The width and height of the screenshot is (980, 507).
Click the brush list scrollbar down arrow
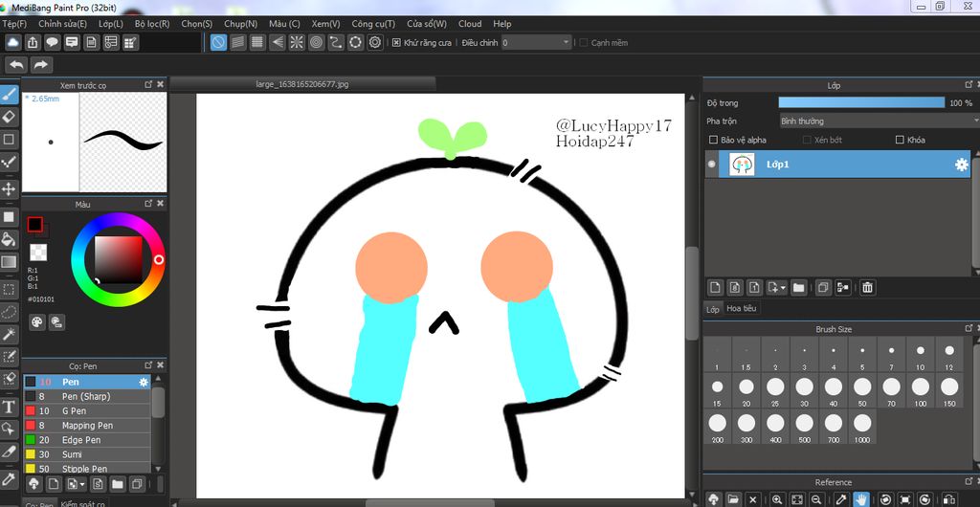[158, 469]
